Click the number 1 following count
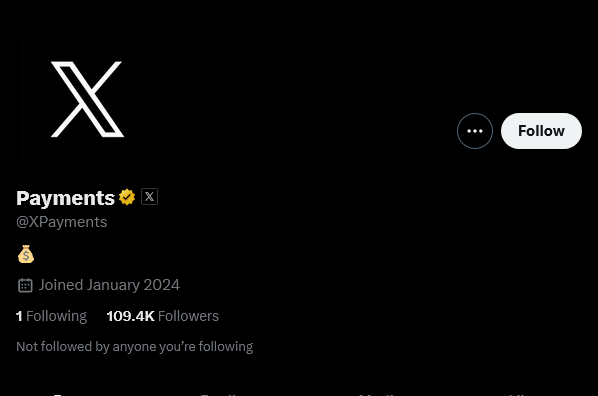The width and height of the screenshot is (598, 396). (19, 316)
